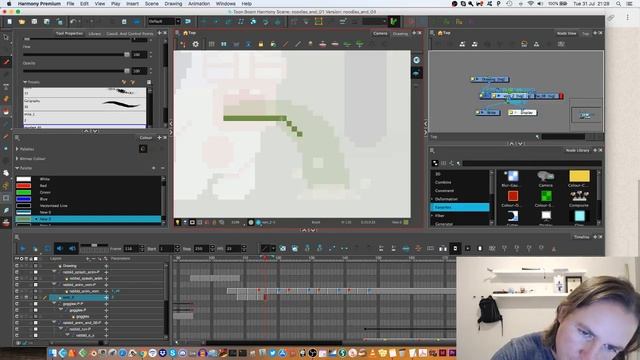This screenshot has width=640, height=360.
Task: Click the paint bucket tool in the tools sidebar
Action: (x=6, y=111)
